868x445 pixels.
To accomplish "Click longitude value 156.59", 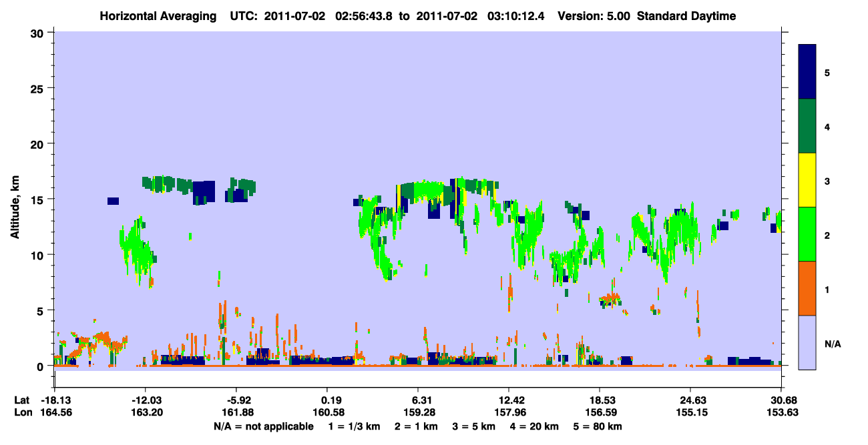I will click(600, 413).
